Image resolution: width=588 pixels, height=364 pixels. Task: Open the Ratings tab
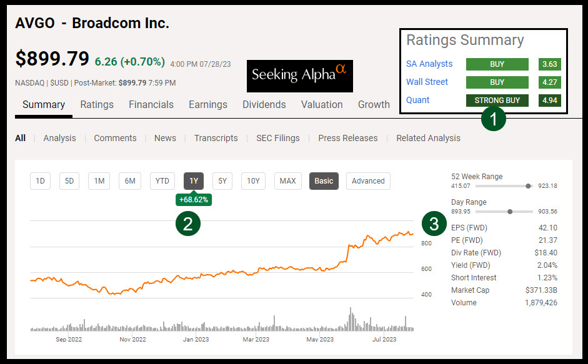point(97,105)
